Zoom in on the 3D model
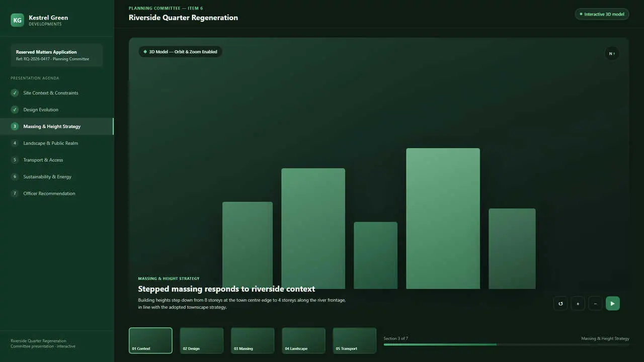The image size is (644, 362). click(578, 304)
